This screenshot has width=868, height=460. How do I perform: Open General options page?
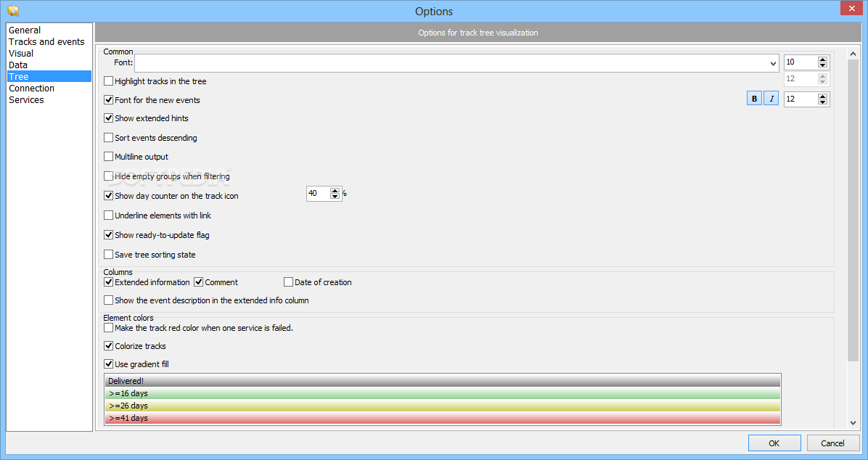click(x=25, y=30)
